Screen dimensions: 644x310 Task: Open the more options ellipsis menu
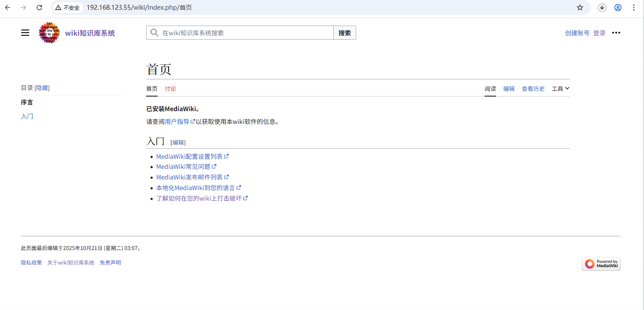tap(616, 32)
